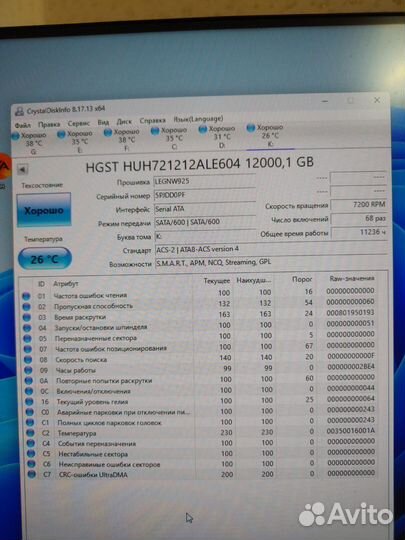Viewport: 405px width, 540px height.
Task: Click status icon for attribute C1
Action: click(x=30, y=423)
